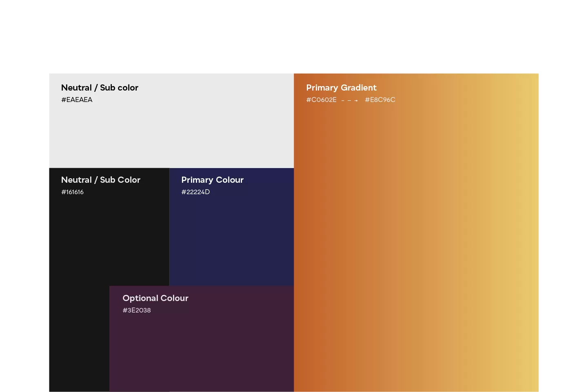Click the Neutral / Sub Color heading on black
The width and height of the screenshot is (588, 392).
click(x=101, y=180)
